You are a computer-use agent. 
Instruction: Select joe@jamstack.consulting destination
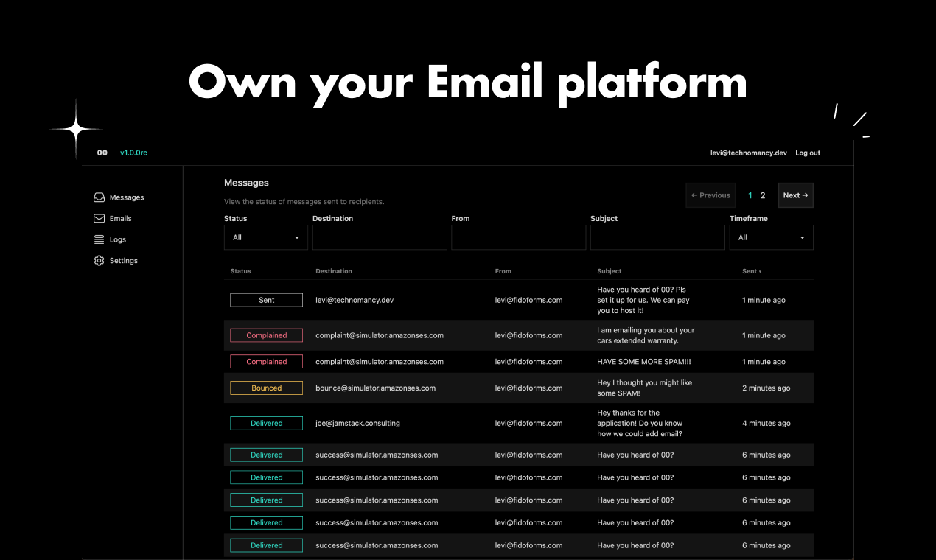(x=357, y=424)
